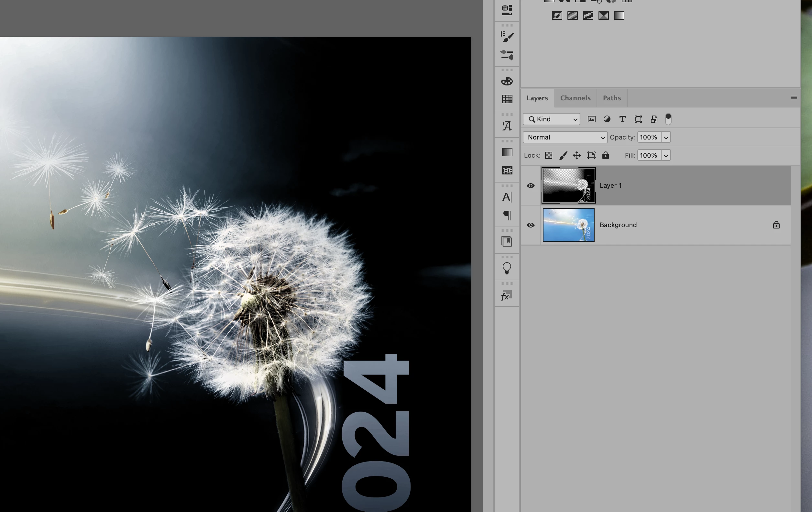The width and height of the screenshot is (812, 512).
Task: Hide the Background layer
Action: point(531,225)
